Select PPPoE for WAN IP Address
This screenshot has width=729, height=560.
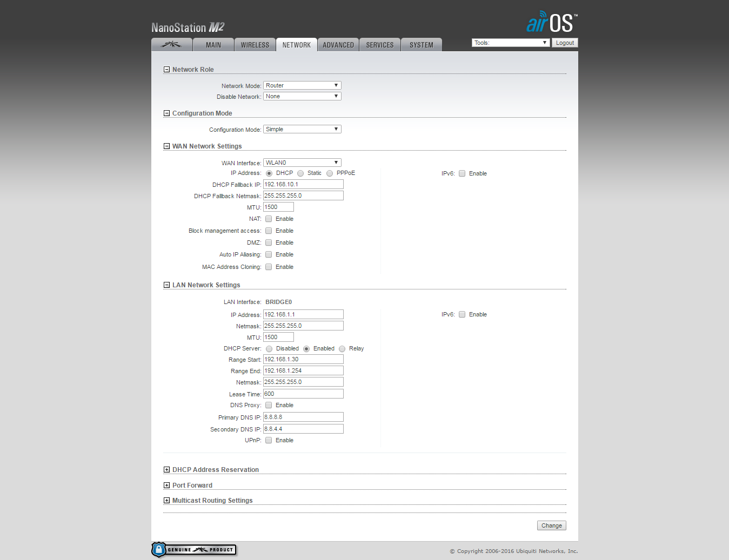[x=330, y=173]
